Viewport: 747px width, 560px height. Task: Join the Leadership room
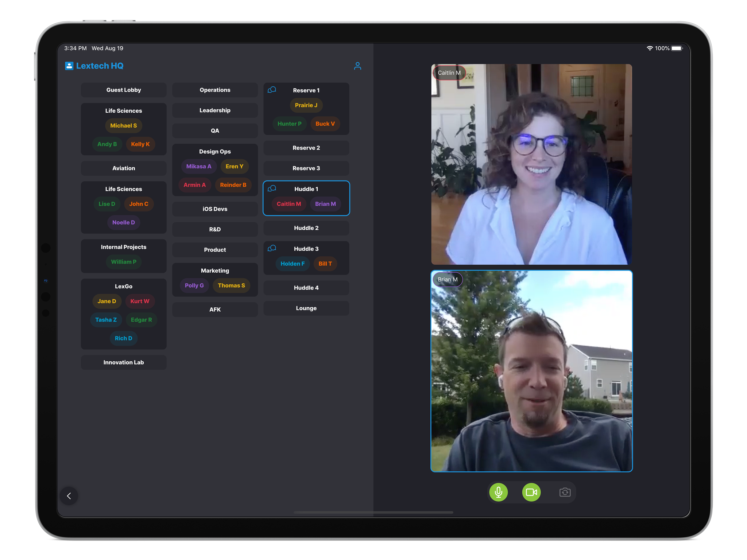point(215,110)
